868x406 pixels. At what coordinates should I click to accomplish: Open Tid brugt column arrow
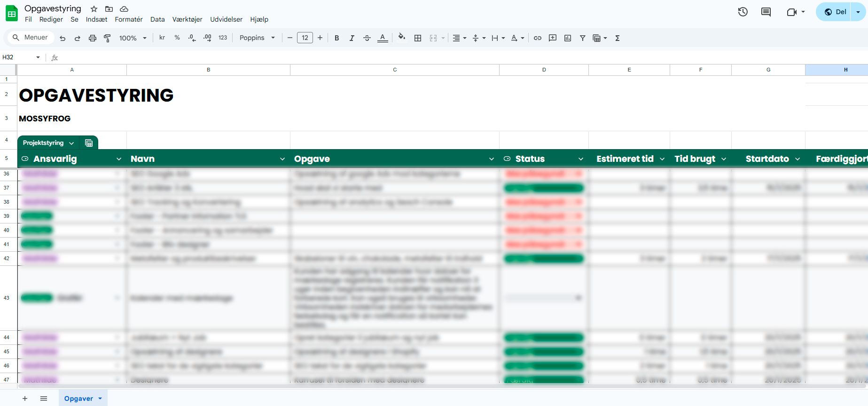(x=724, y=159)
